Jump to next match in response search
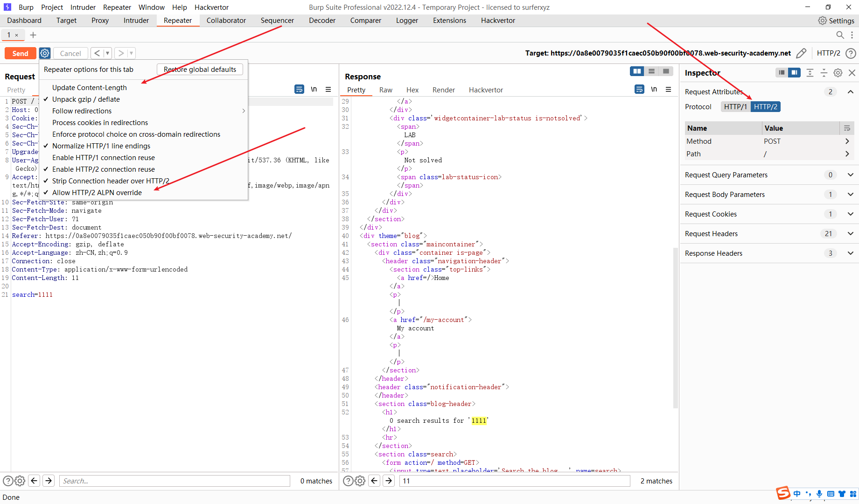Viewport: 859px width, 504px height. coord(389,481)
